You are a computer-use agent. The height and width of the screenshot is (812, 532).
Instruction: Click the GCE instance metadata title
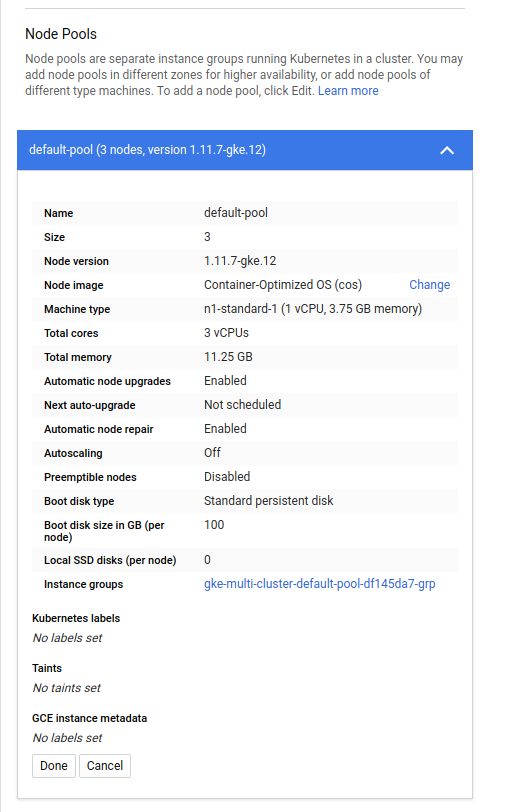pyautogui.click(x=90, y=718)
